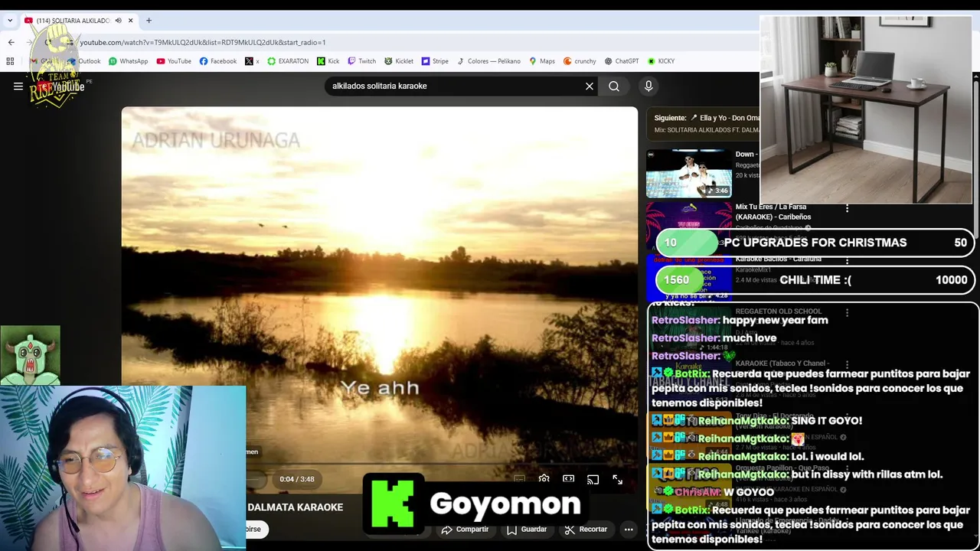
Task: Open the KICKY bookmark
Action: pos(661,61)
